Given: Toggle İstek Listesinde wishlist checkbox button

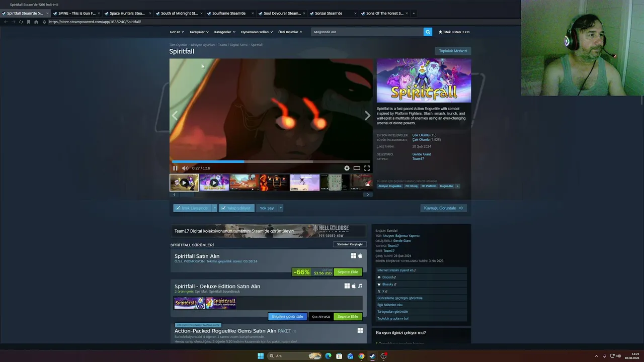Looking at the screenshot, I should (192, 208).
